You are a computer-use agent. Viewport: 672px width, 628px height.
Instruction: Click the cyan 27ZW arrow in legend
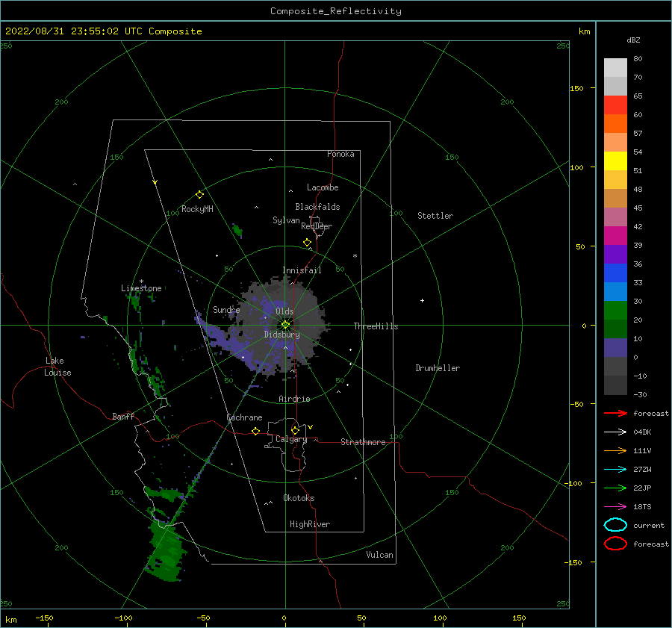[x=615, y=470]
